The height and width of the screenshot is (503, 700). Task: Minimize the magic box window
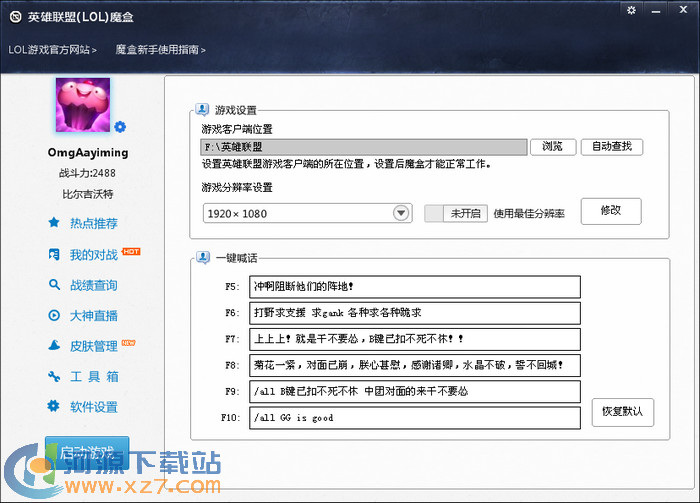click(x=656, y=11)
